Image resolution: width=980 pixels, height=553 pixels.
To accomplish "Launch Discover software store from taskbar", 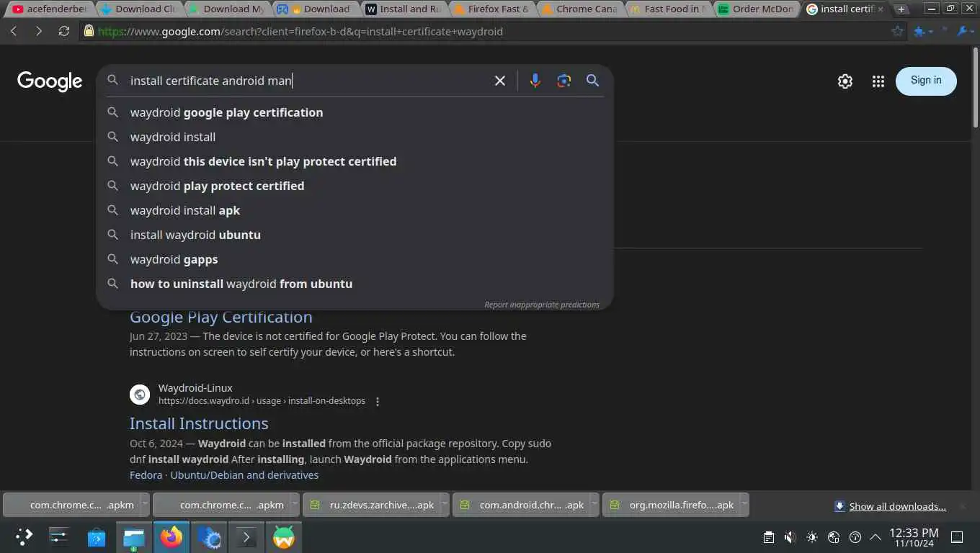I will coord(97,537).
